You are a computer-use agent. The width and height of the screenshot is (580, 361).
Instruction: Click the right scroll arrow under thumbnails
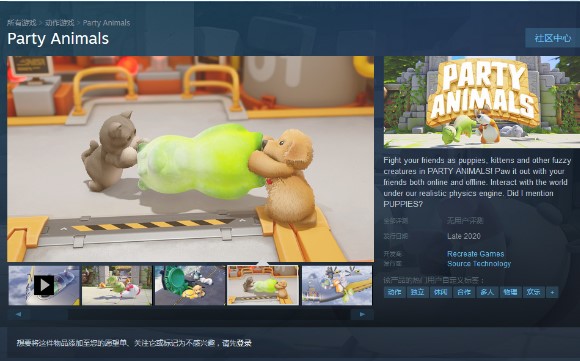(x=362, y=314)
